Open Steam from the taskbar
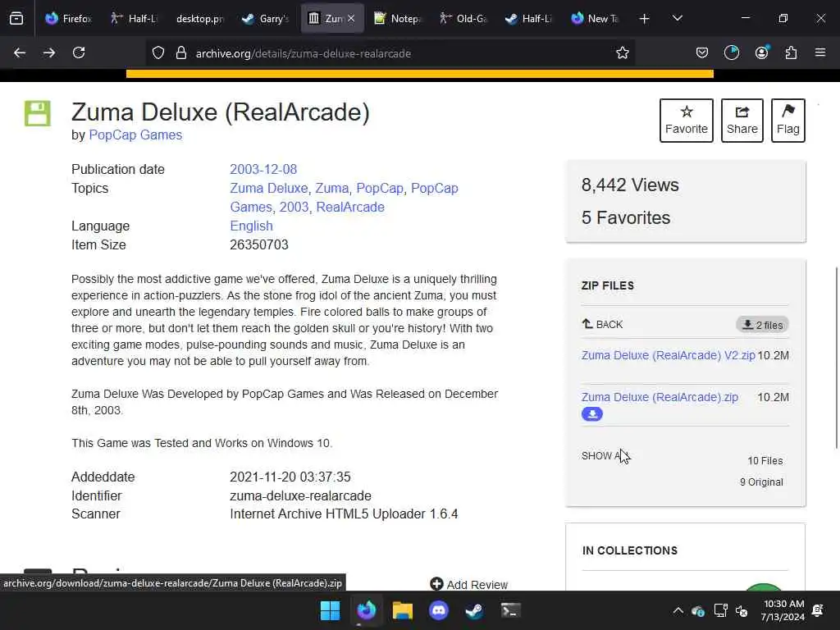 (475, 610)
